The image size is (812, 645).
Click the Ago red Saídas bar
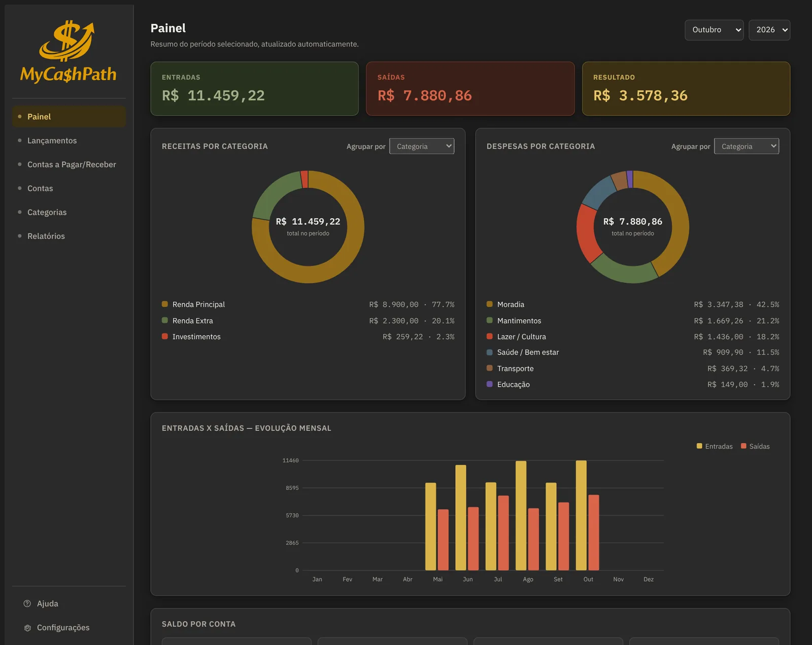click(533, 539)
